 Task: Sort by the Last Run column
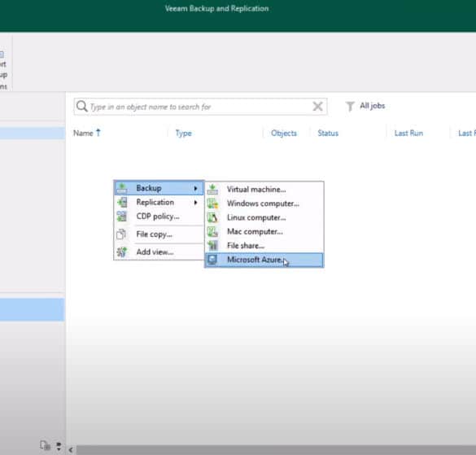[408, 133]
